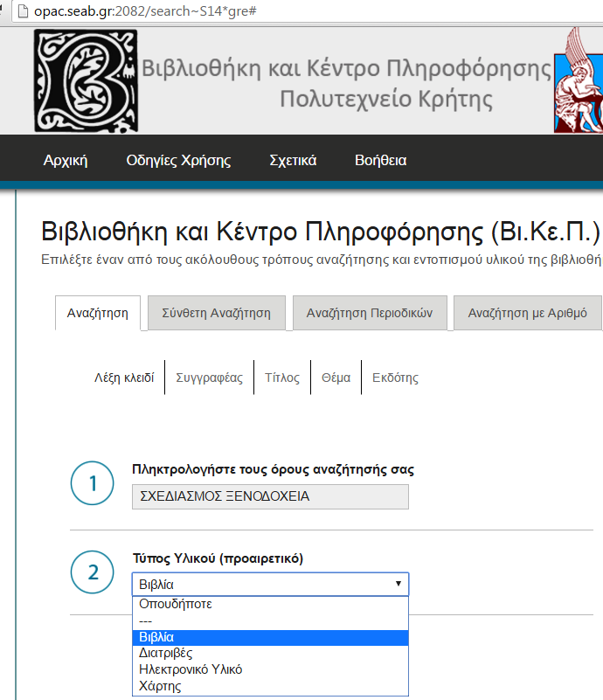This screenshot has height=700, width=603.
Task: Click the ornate B library logo
Action: pyautogui.click(x=86, y=80)
